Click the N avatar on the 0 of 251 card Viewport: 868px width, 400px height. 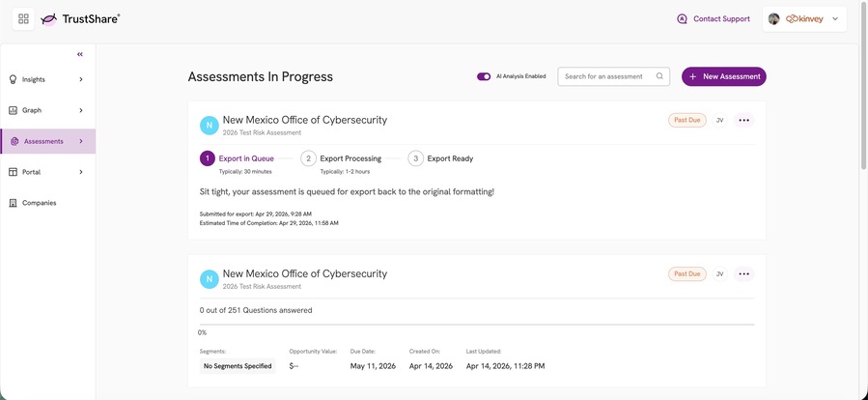click(x=209, y=279)
